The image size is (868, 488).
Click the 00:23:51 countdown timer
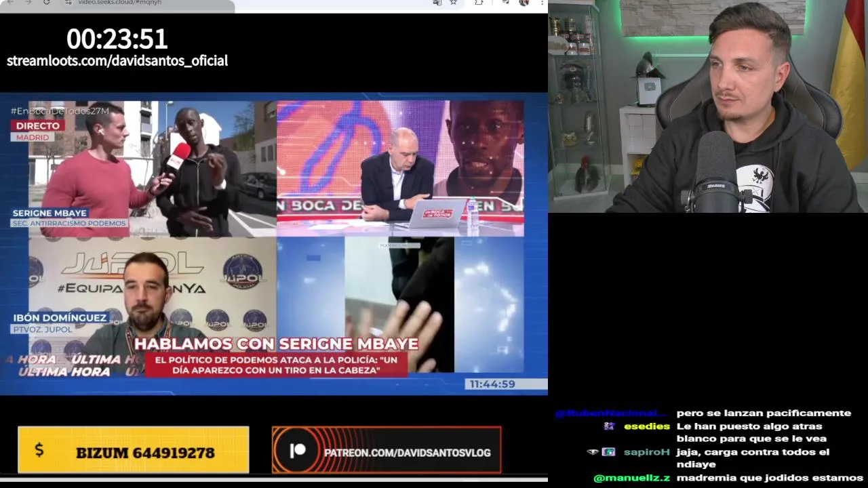[x=117, y=39]
